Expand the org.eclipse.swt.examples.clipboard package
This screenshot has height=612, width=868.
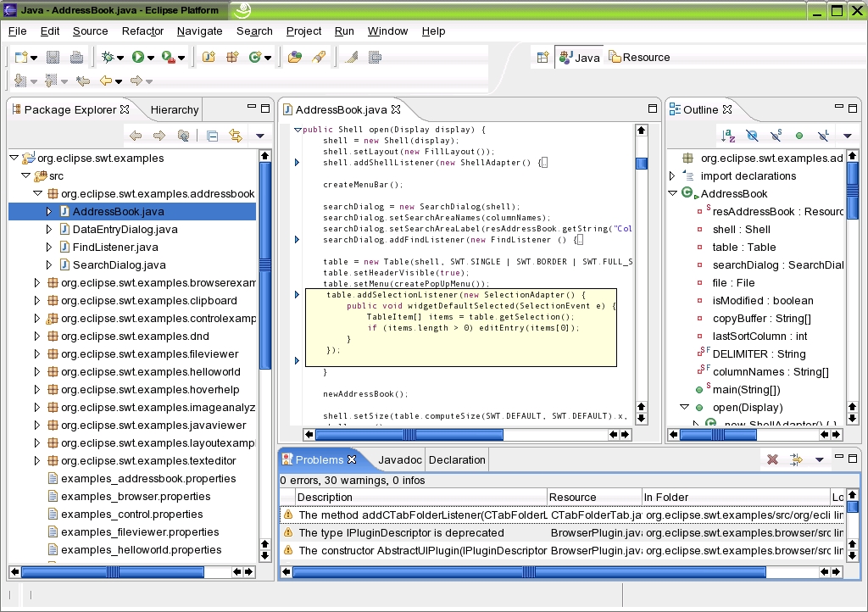36,301
